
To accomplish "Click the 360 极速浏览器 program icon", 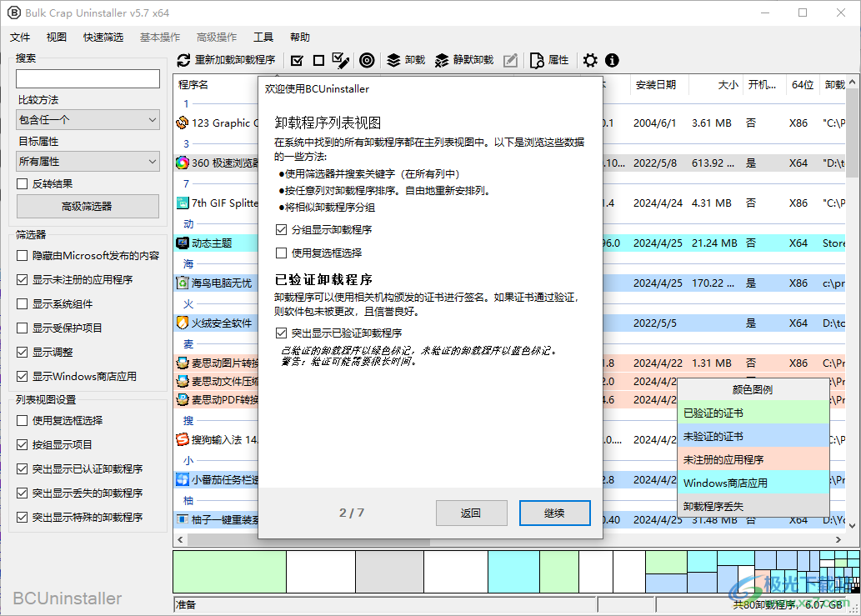I will pyautogui.click(x=183, y=163).
